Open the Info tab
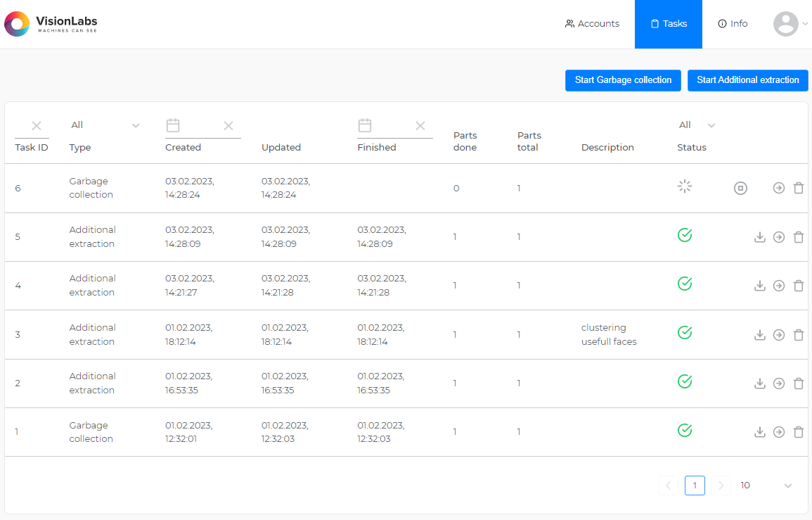This screenshot has height=520, width=812. click(x=732, y=23)
